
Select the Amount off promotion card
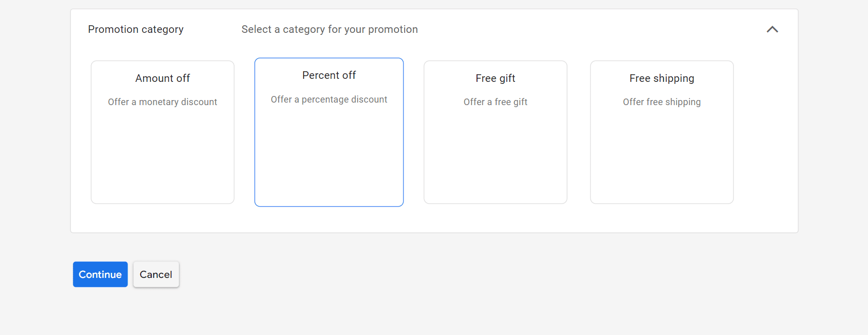pos(162,132)
